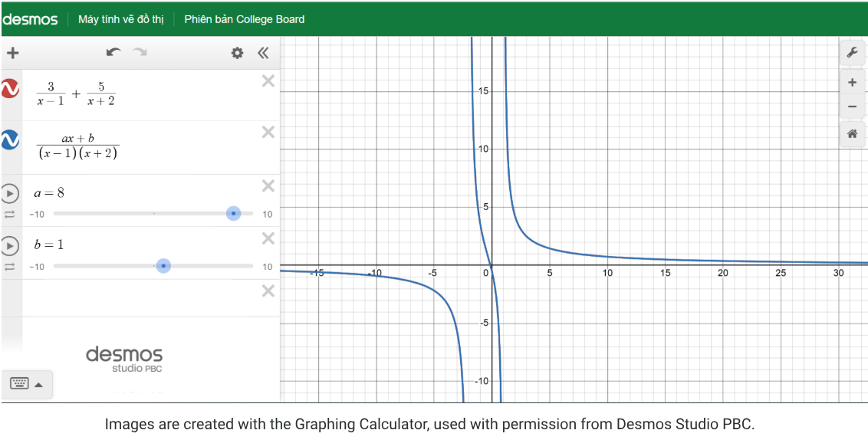The height and width of the screenshot is (440, 868).
Task: Open graph settings wrench
Action: point(852,53)
